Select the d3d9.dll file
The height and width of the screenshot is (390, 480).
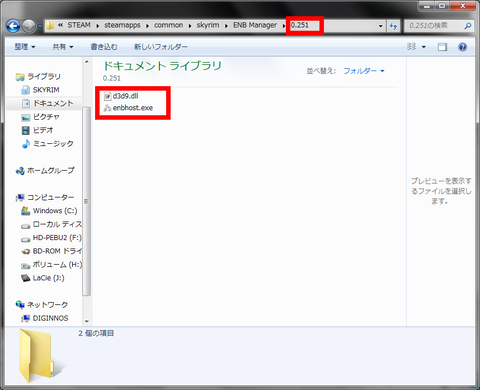pyautogui.click(x=121, y=96)
